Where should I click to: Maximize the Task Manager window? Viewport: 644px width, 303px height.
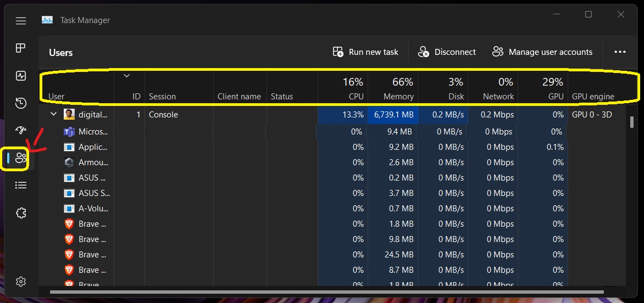[588, 14]
